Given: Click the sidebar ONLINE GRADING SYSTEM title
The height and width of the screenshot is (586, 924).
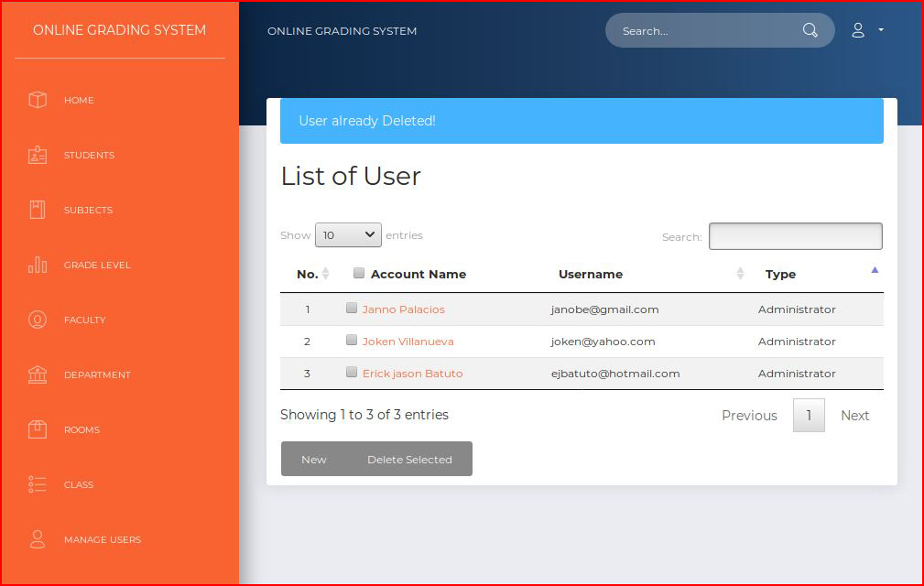Looking at the screenshot, I should (120, 30).
